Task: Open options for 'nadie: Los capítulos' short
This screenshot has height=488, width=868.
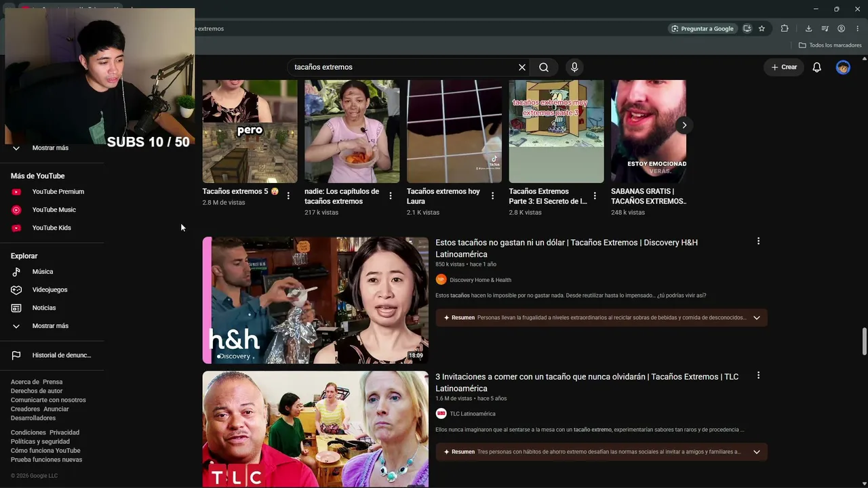Action: (x=391, y=196)
